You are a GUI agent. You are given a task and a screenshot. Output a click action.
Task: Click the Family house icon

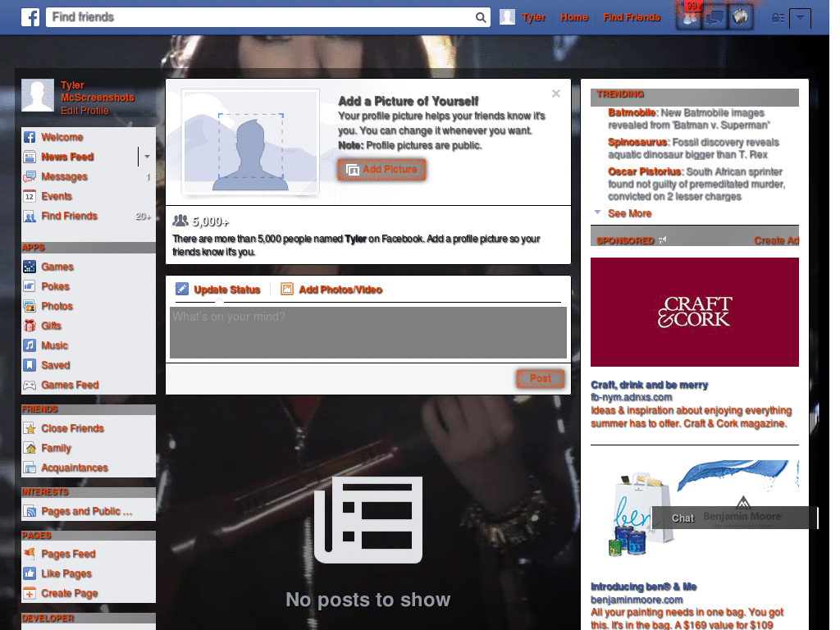[30, 449]
